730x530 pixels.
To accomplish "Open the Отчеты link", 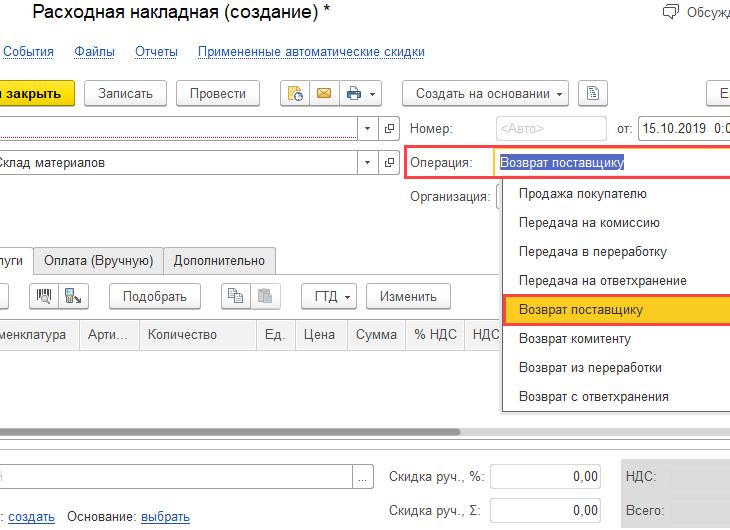I will point(156,52).
